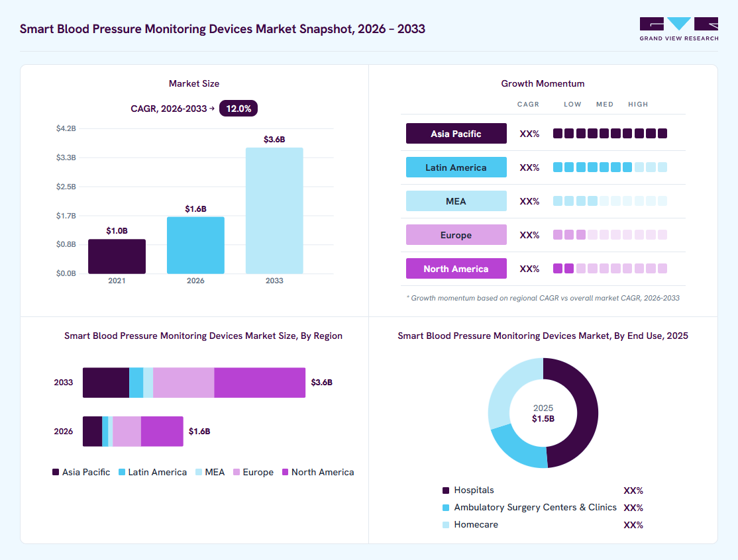
Task: Click the '$1.6B' total beside 2026 stacked bar
Action: click(199, 431)
